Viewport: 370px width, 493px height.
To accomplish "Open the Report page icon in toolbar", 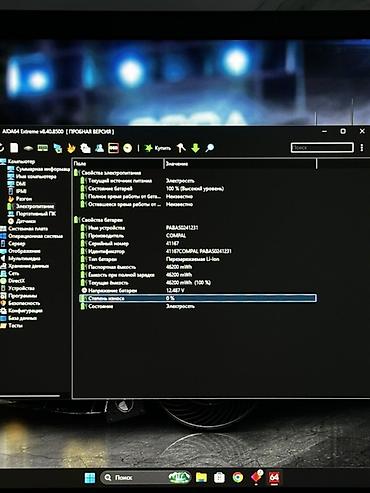I will tap(14, 148).
